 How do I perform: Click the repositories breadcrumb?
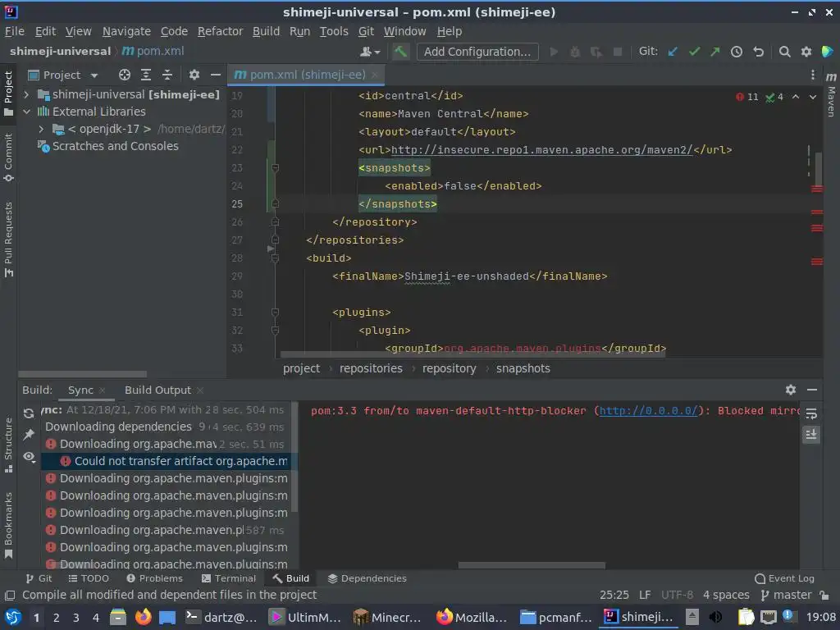[371, 368]
